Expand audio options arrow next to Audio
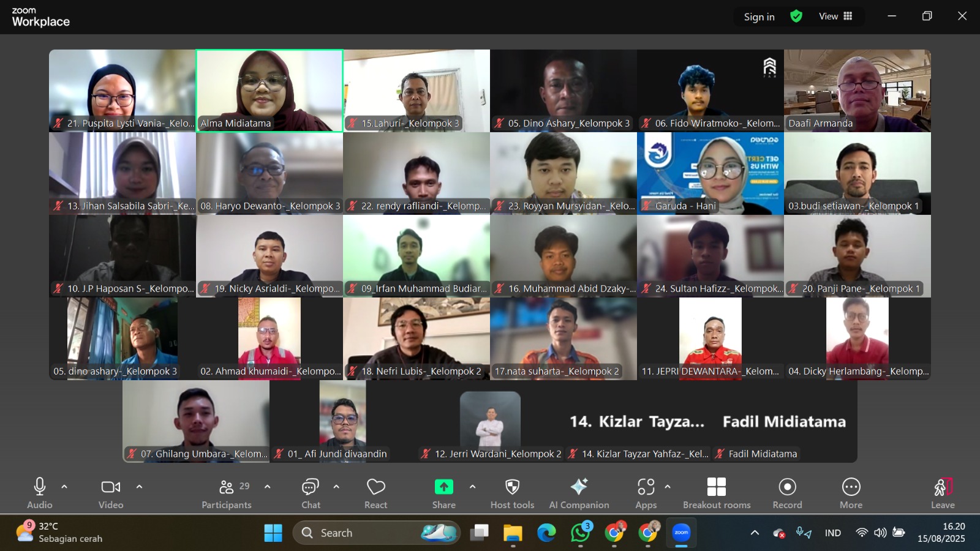Screen dimensions: 980x551 (x=64, y=487)
